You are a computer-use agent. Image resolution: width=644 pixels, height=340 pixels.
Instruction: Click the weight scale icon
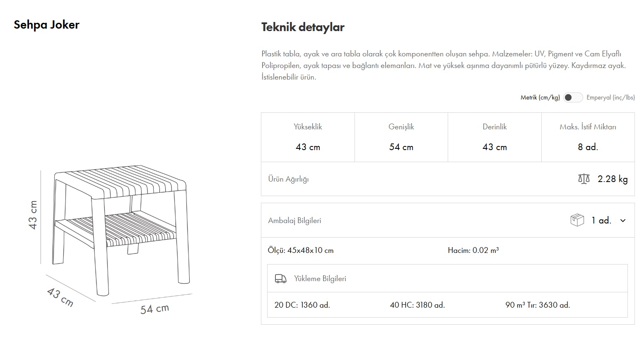(x=584, y=179)
